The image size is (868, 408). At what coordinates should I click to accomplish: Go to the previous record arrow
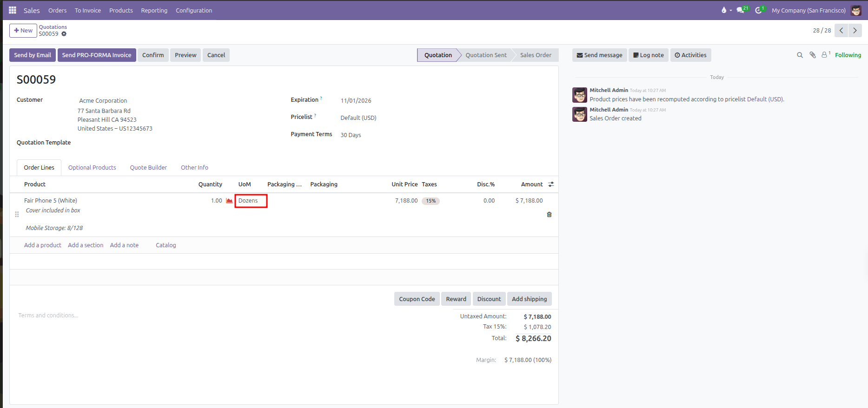[841, 31]
